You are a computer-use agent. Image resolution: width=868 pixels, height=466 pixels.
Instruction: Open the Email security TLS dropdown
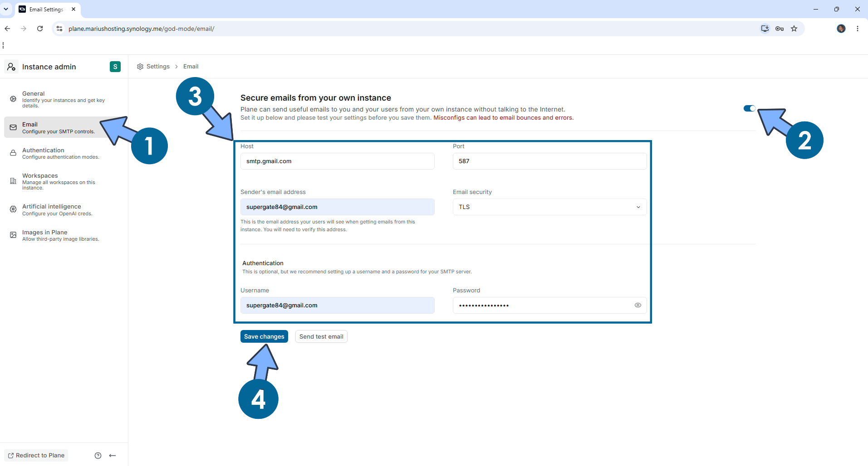tap(549, 207)
